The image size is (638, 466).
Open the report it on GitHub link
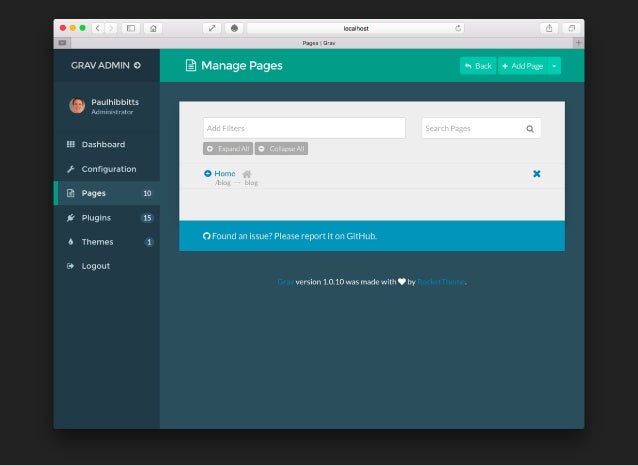click(x=325, y=236)
